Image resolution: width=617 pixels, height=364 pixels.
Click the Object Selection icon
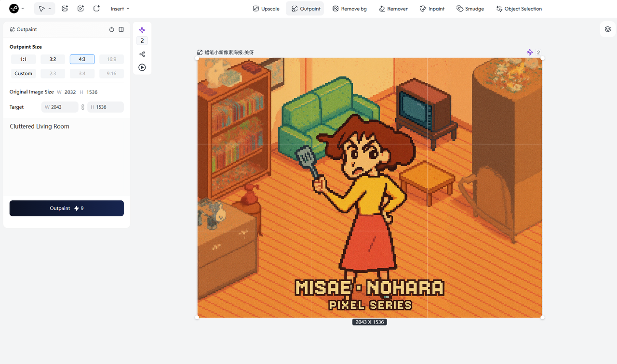[499, 9]
